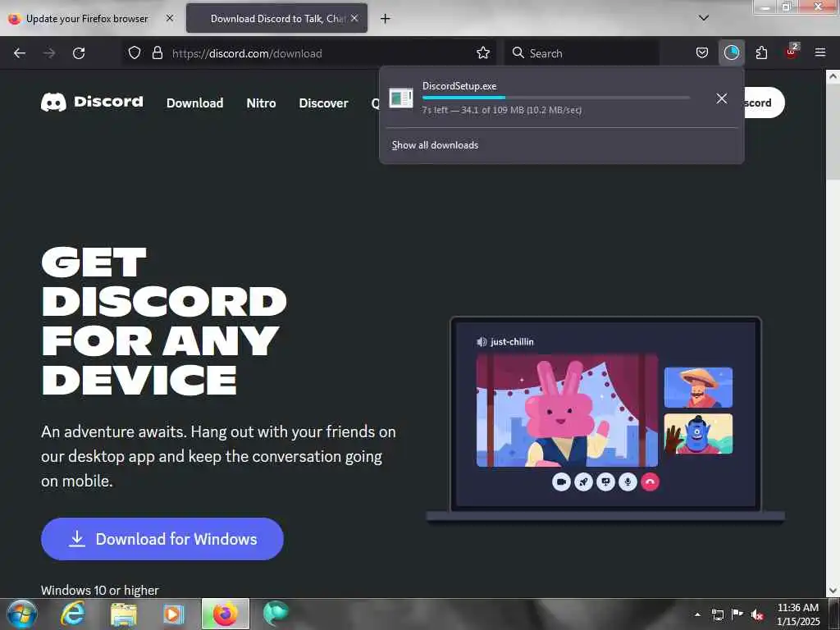The height and width of the screenshot is (630, 840).
Task: Click the page scrollbar down arrow
Action: 833,591
